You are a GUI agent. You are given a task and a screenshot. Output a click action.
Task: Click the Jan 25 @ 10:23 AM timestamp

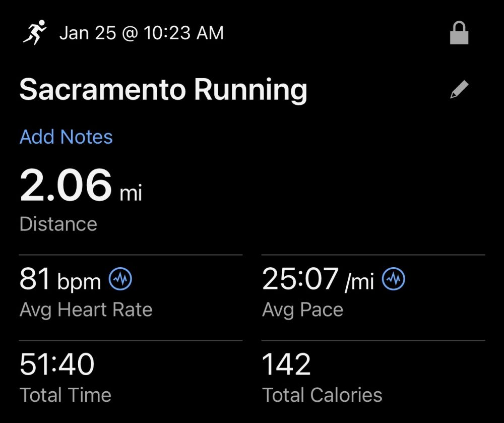tap(141, 33)
